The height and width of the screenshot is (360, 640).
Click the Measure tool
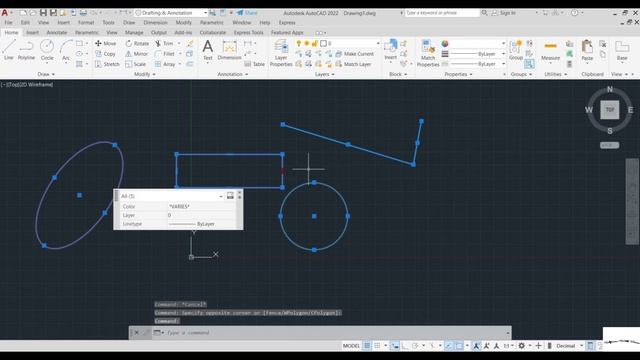click(550, 50)
